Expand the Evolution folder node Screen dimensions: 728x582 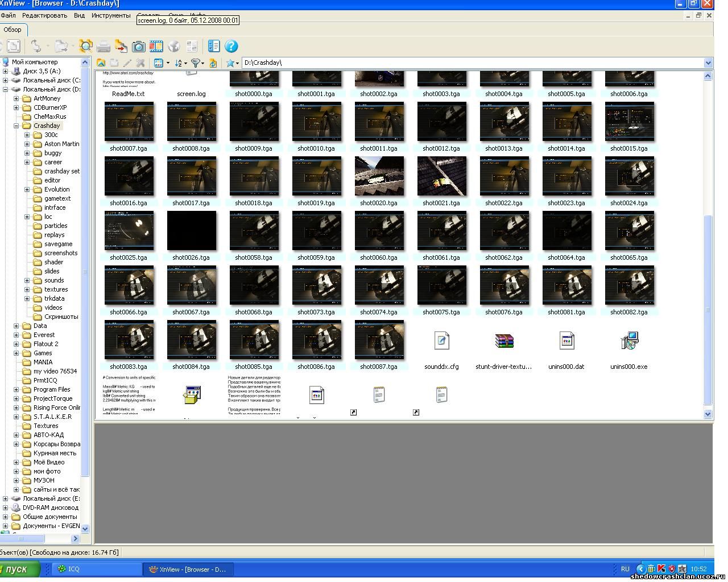coord(27,189)
